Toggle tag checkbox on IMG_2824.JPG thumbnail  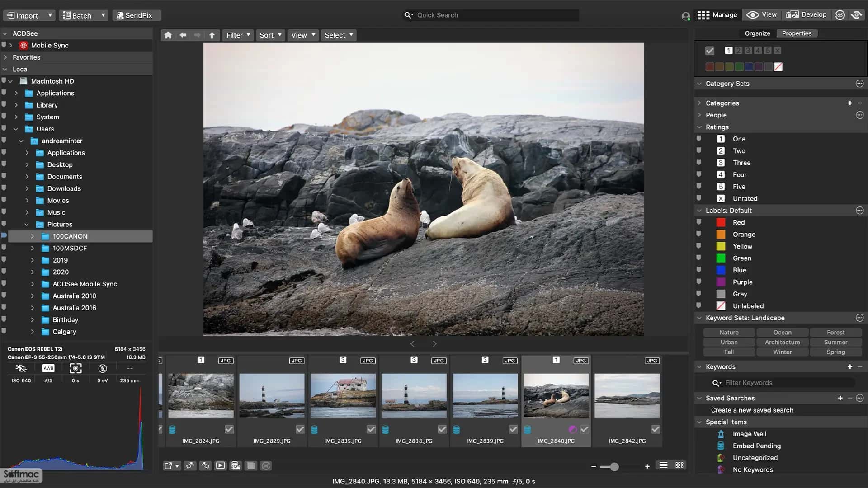pos(229,429)
